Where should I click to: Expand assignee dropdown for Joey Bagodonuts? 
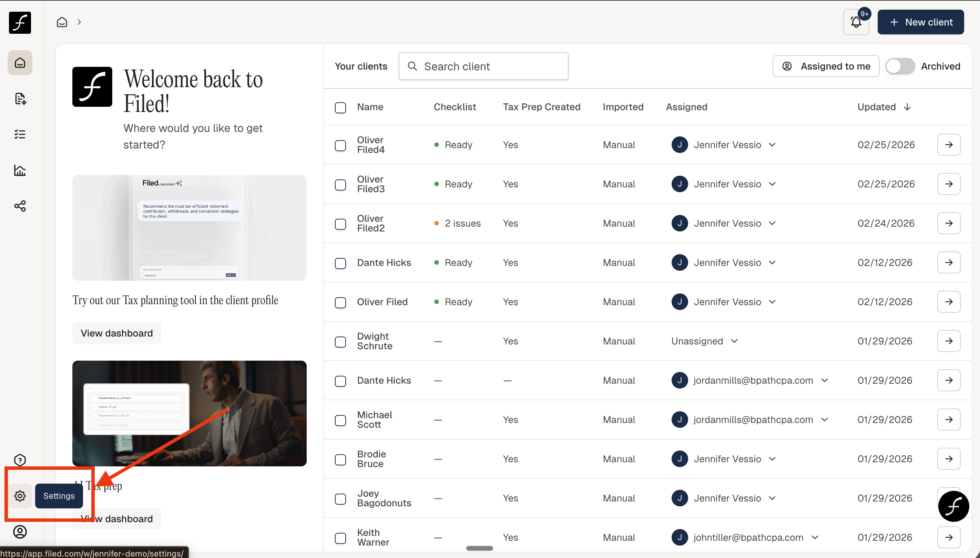[772, 498]
